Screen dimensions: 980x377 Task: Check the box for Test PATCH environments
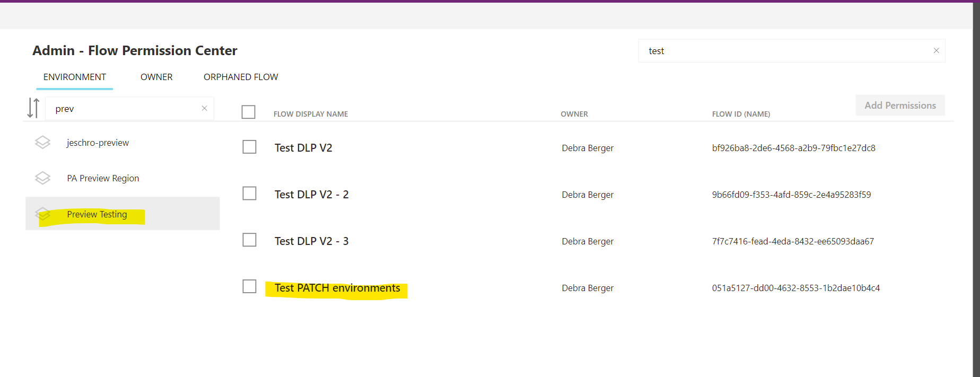point(249,287)
